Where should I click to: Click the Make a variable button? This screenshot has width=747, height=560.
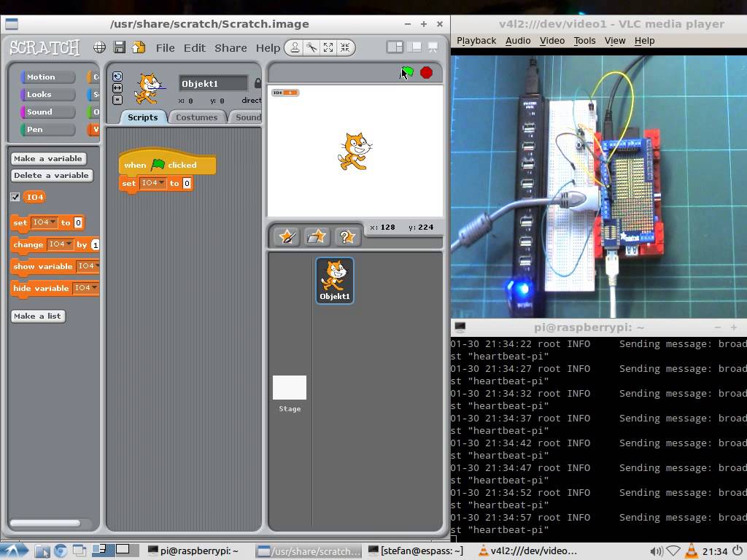pyautogui.click(x=48, y=157)
